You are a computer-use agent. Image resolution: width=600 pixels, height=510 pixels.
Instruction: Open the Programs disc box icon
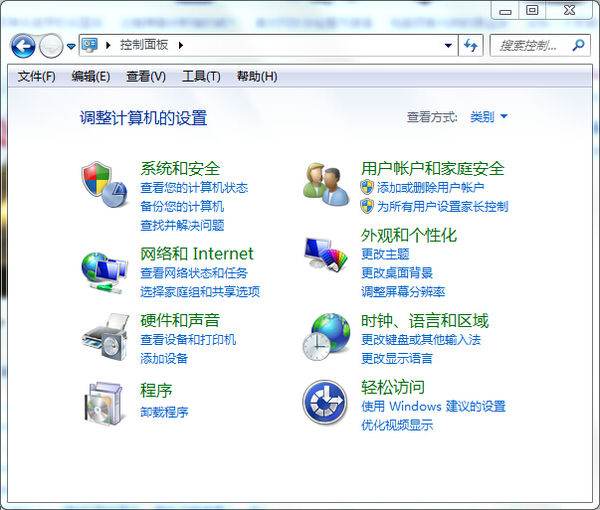104,404
